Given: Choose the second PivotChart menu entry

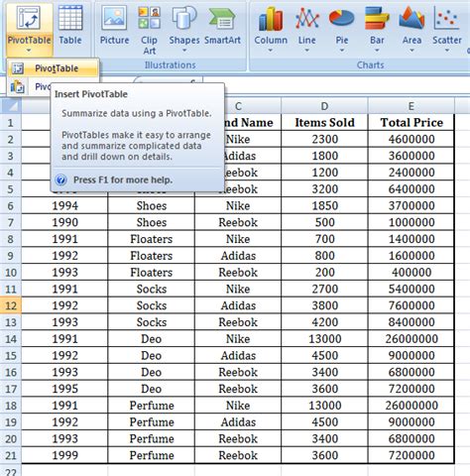Looking at the screenshot, I should (30, 86).
